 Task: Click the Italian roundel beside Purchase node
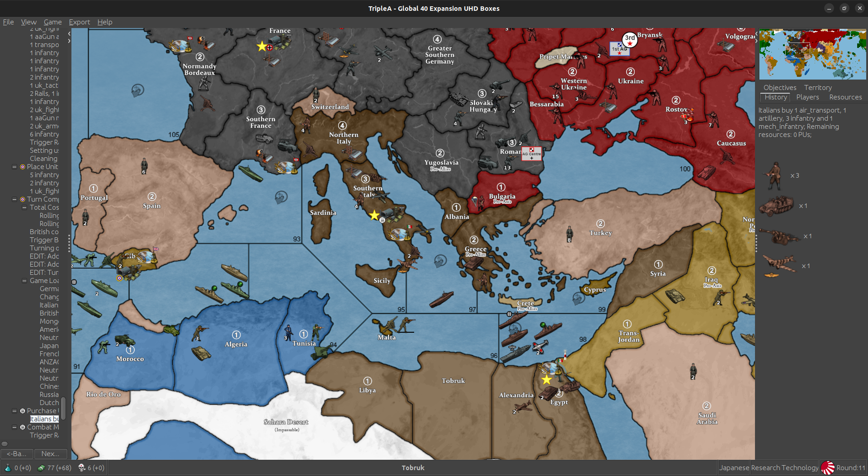point(23,411)
